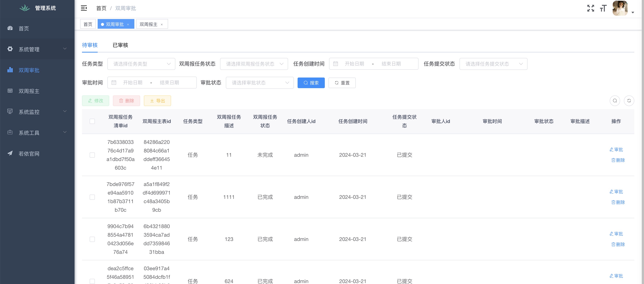Click the round search toggle icon above table
Viewport: 644px width, 284px height.
615,101
